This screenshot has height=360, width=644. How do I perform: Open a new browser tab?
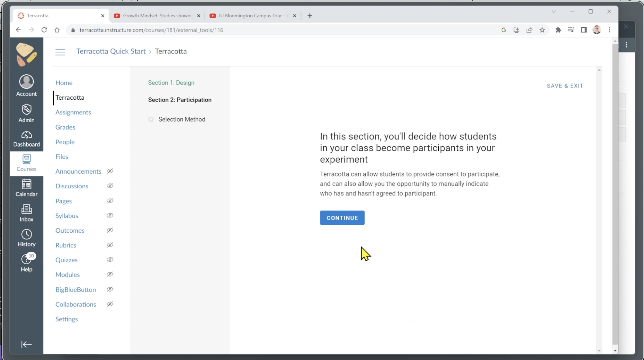point(310,16)
